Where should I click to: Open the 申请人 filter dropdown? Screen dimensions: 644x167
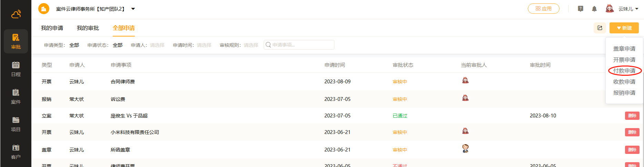(x=157, y=45)
